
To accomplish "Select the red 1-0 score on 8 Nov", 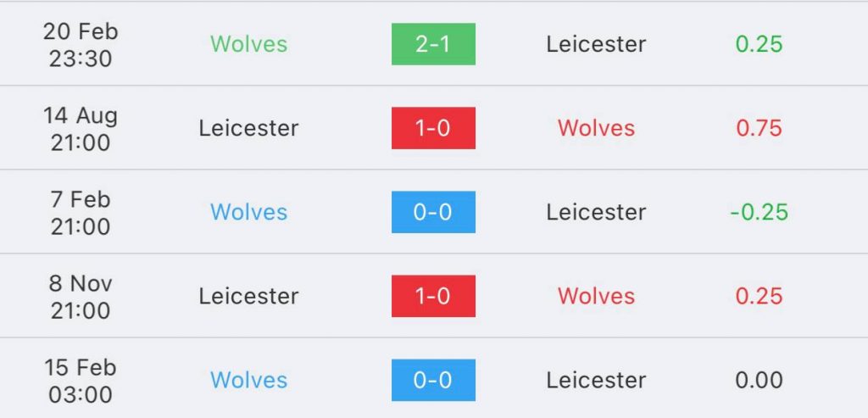I will tap(433, 296).
